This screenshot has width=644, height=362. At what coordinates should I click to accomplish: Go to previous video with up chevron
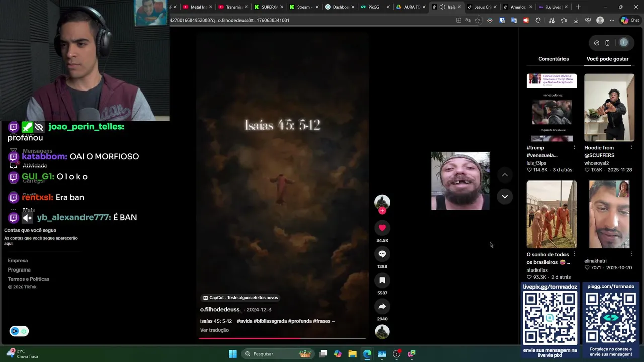505,175
